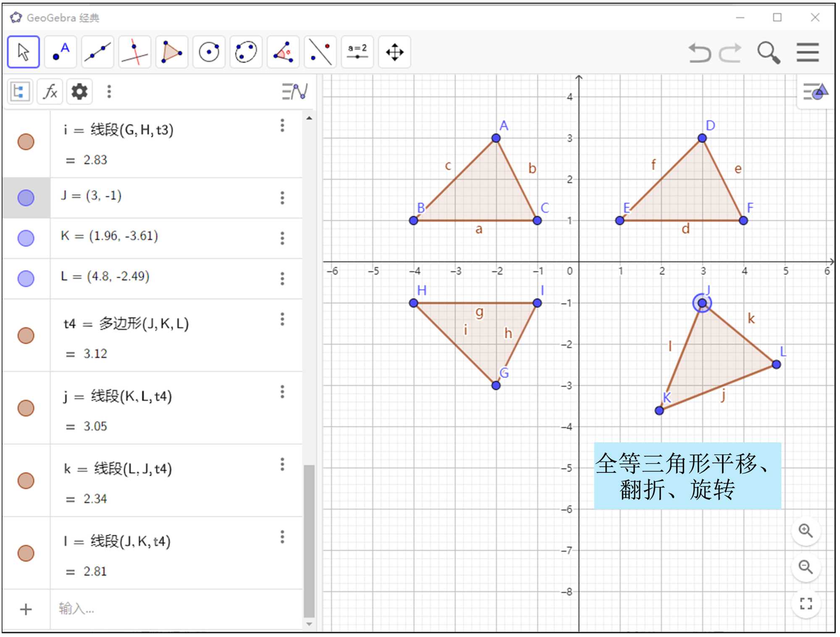Switch to the function fx view tab
Screen dimensions: 840x637
point(50,92)
